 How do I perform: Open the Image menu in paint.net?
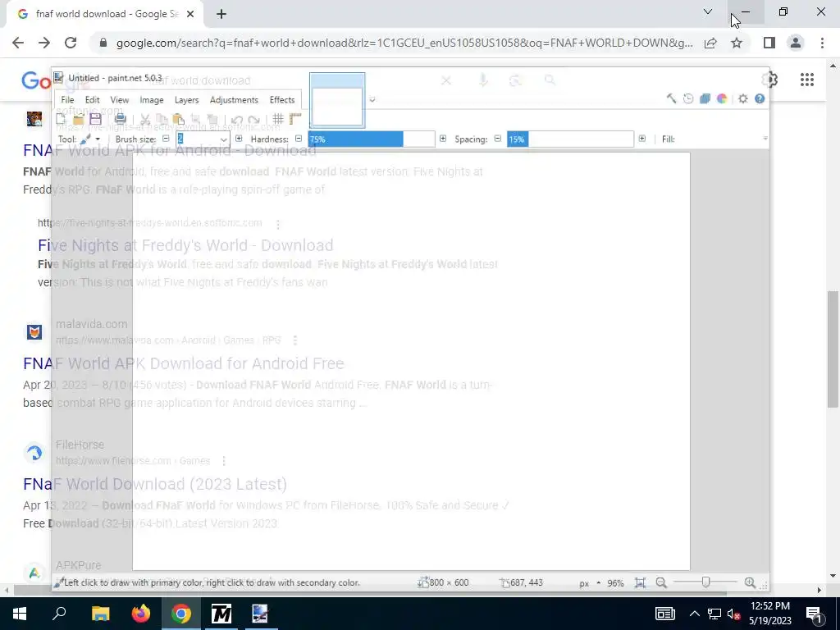pos(152,100)
